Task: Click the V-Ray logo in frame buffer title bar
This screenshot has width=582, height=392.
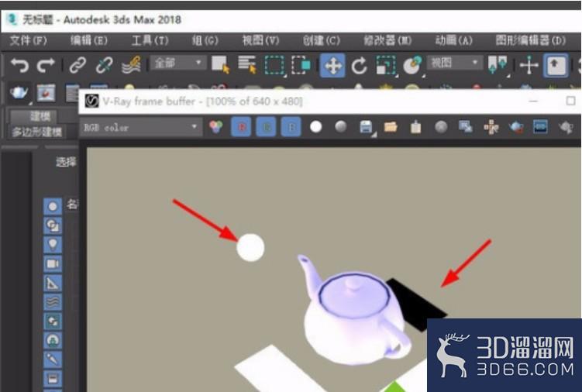Action: click(91, 101)
